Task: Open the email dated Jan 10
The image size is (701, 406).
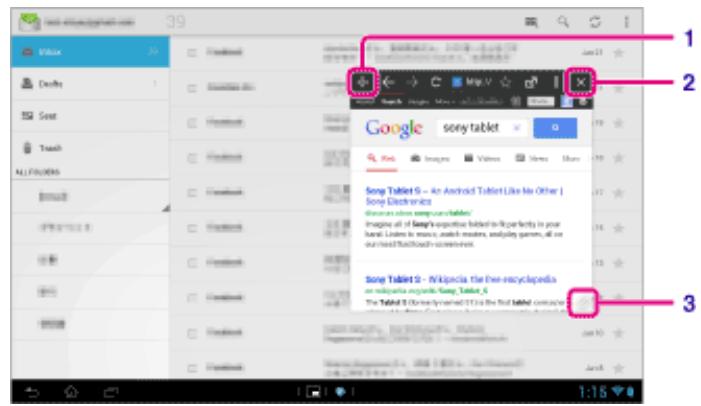Action: pyautogui.click(x=407, y=333)
